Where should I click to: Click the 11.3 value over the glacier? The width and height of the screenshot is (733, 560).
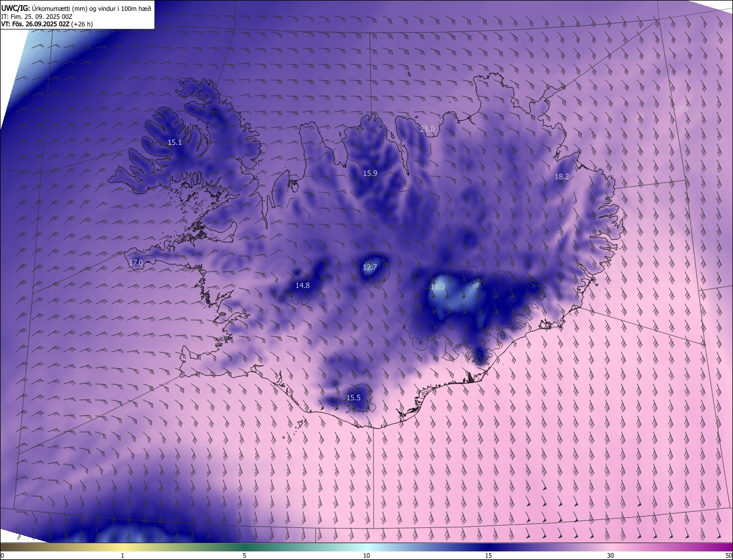tap(438, 287)
